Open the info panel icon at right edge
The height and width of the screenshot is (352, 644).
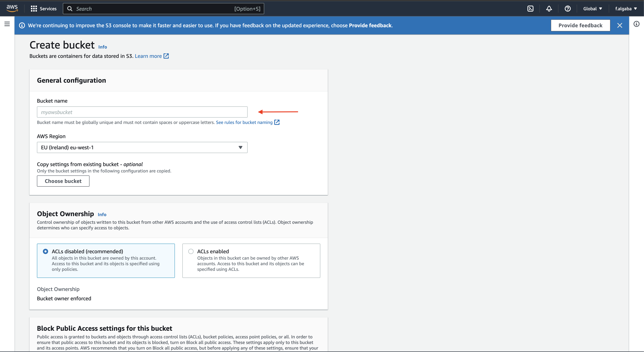[636, 24]
